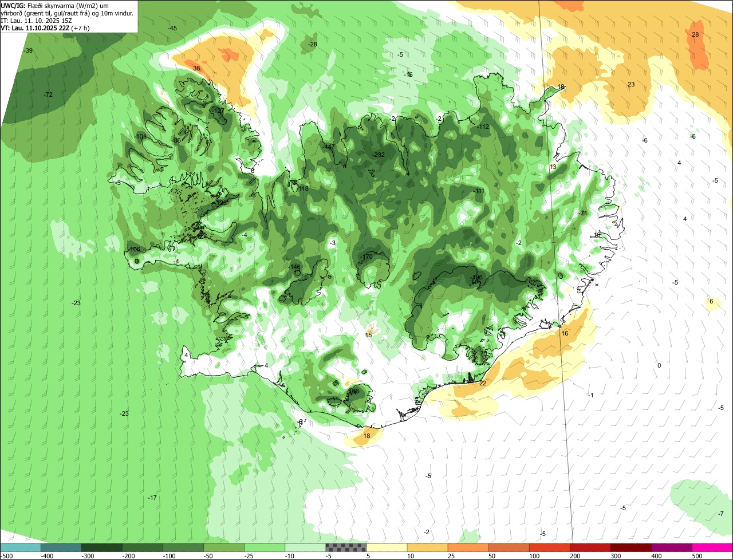Click the teal legend swatch between -500 and -400
This screenshot has height=560, width=733.
21,547
